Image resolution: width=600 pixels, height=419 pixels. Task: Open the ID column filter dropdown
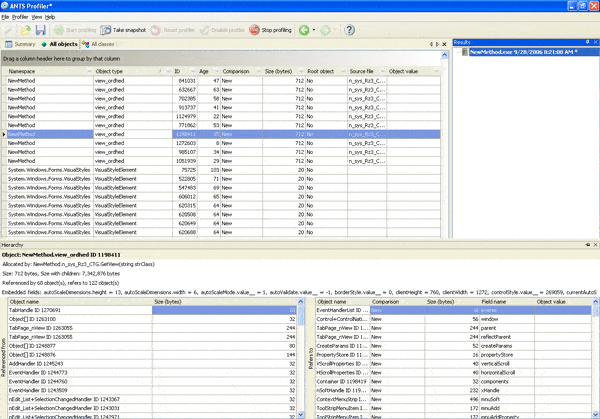tap(192, 72)
